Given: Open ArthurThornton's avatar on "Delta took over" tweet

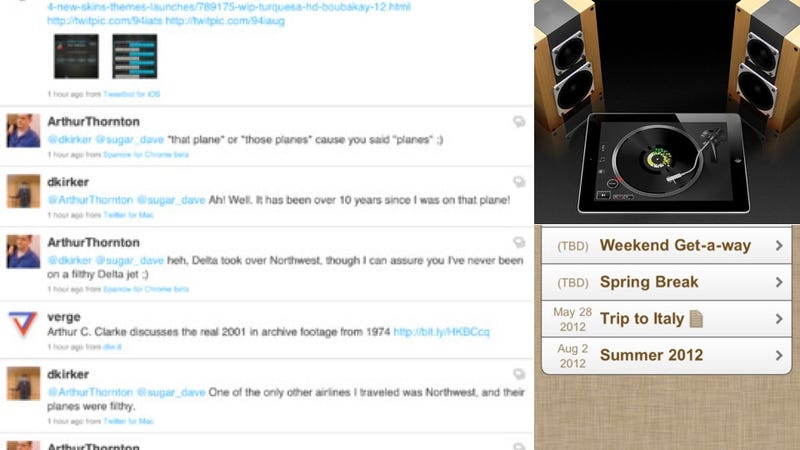Looking at the screenshot, I should coord(23,252).
